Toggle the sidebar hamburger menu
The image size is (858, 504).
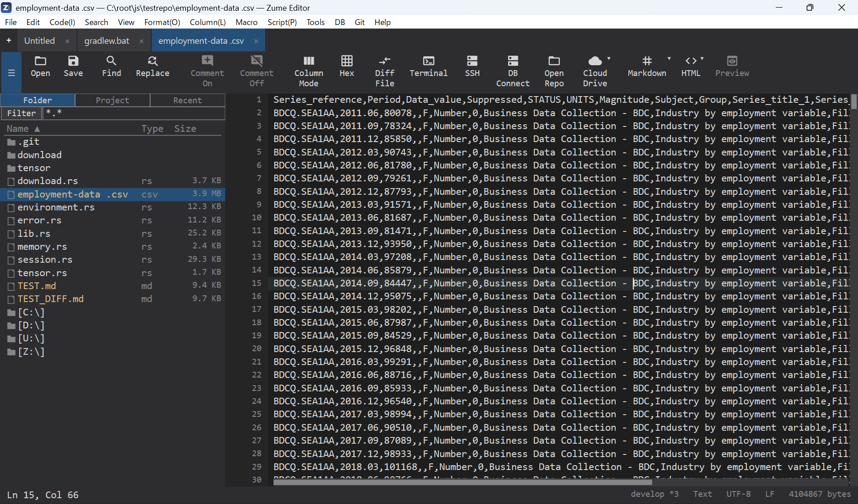click(11, 73)
